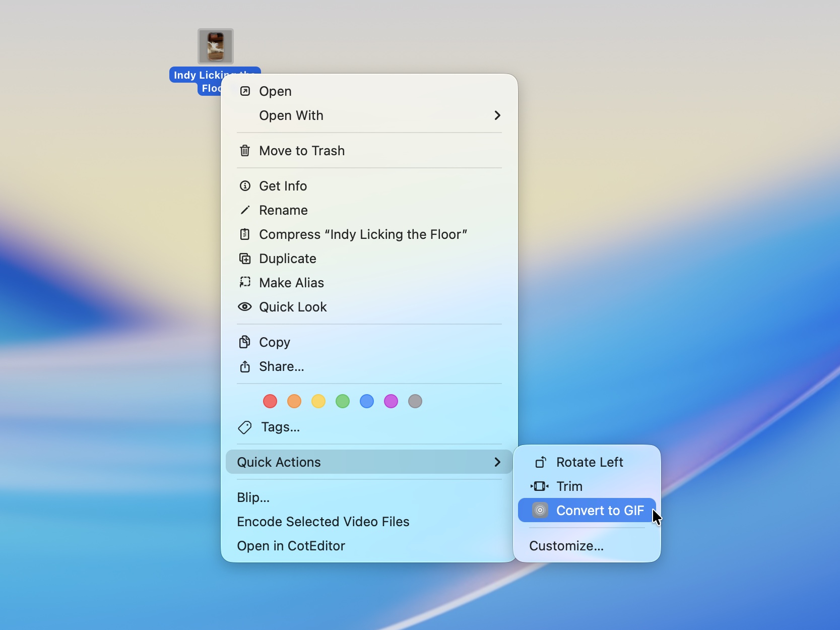Image resolution: width=840 pixels, height=630 pixels.
Task: Open Customize... in the Quick Actions submenu
Action: click(x=566, y=546)
